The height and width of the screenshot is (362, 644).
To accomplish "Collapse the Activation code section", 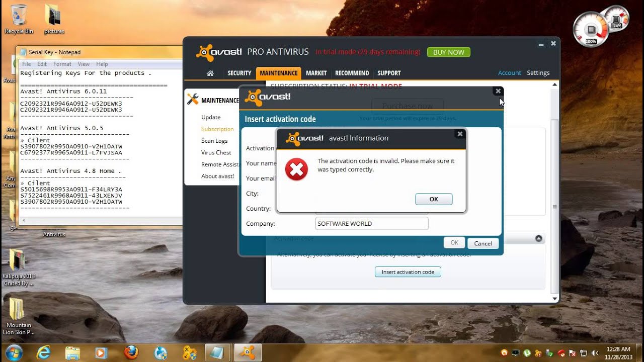I will click(x=539, y=238).
